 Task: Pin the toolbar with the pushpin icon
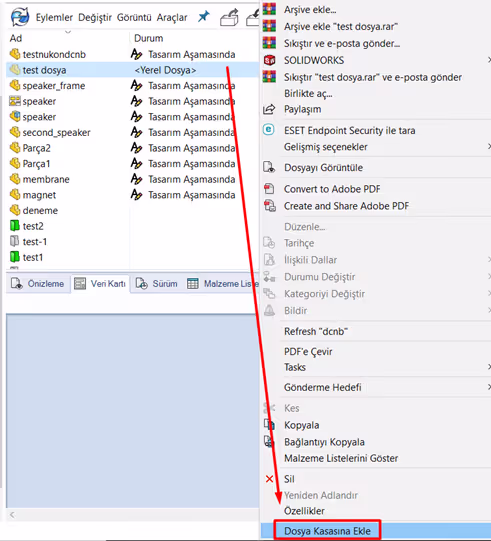[x=204, y=16]
